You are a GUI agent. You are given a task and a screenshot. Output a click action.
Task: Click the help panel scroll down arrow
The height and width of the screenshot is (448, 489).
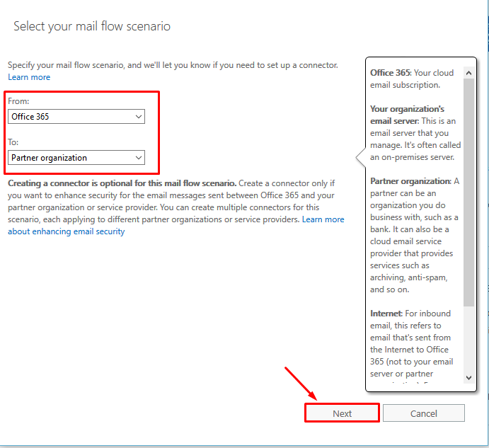[x=468, y=377]
